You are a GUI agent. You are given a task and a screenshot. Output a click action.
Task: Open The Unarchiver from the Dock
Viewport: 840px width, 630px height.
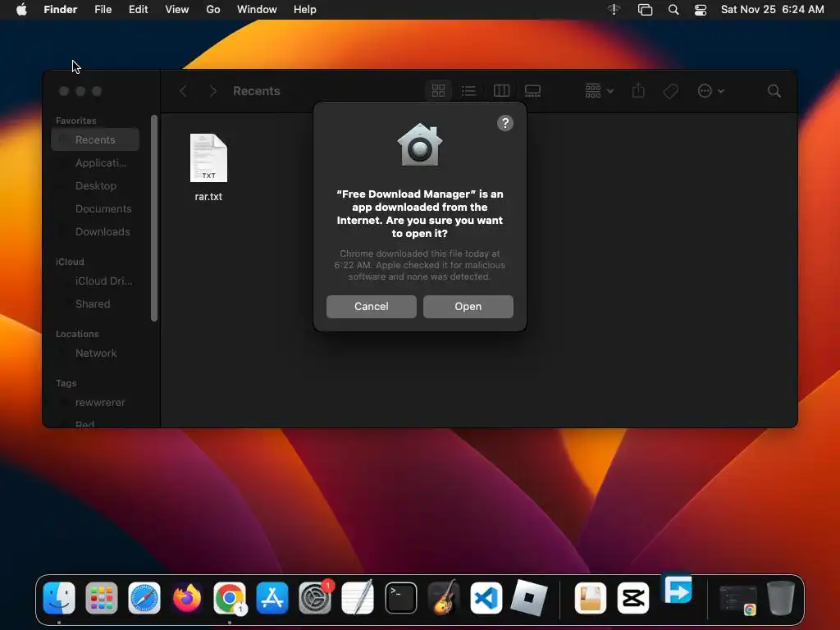point(591,597)
